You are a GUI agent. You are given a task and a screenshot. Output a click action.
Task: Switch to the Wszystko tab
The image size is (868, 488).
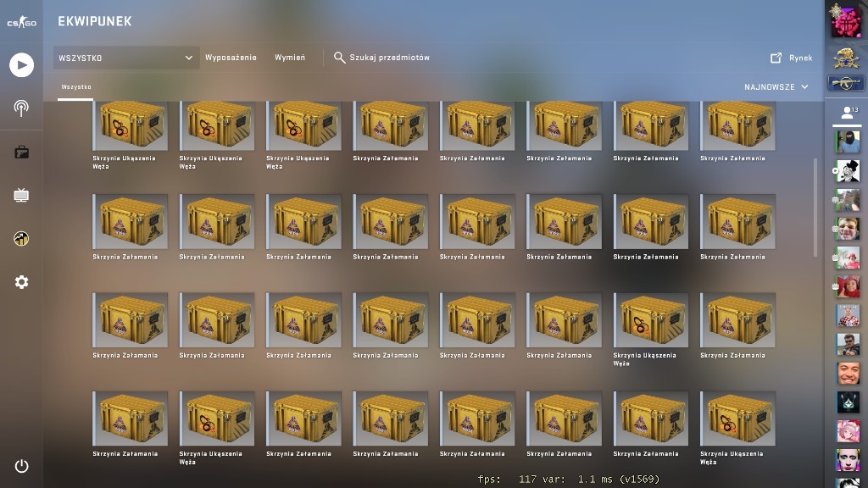click(x=75, y=87)
